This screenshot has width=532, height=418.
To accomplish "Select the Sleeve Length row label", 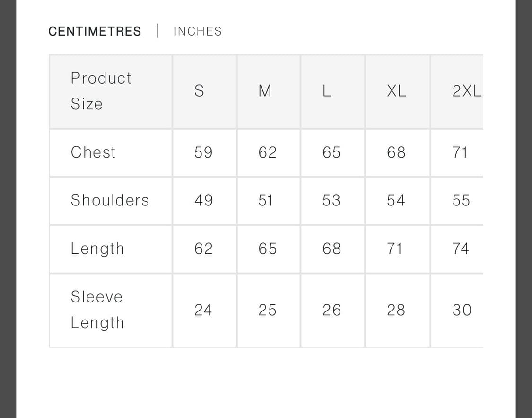I will pos(97,310).
